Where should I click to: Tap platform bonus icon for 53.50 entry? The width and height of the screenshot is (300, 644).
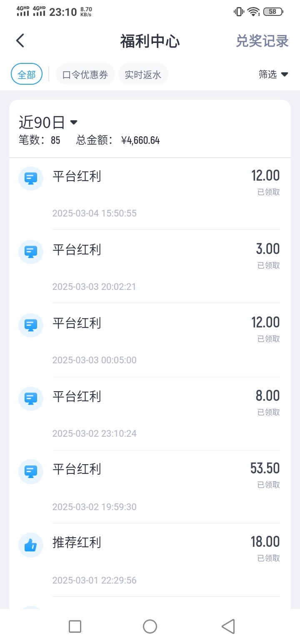pyautogui.click(x=31, y=471)
